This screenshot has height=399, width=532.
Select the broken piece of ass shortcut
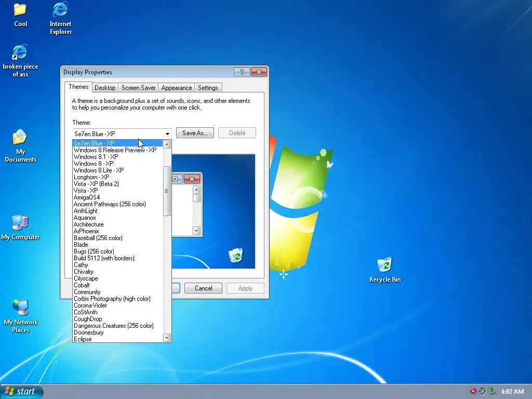[x=20, y=61]
